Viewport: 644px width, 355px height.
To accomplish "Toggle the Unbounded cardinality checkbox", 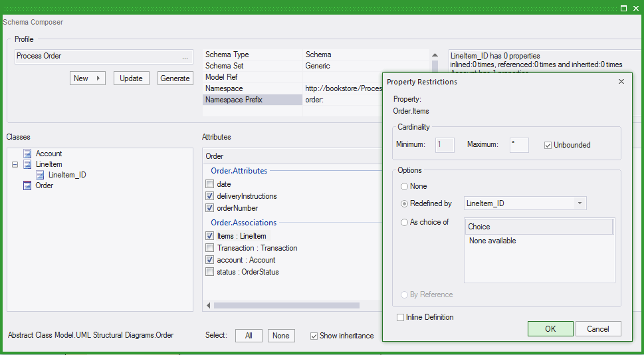I will (x=548, y=145).
